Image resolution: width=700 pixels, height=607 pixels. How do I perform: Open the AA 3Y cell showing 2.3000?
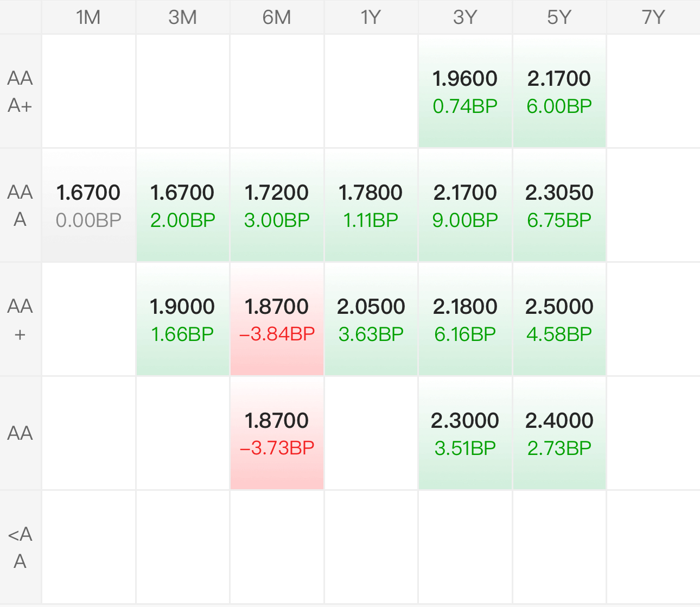[465, 433]
